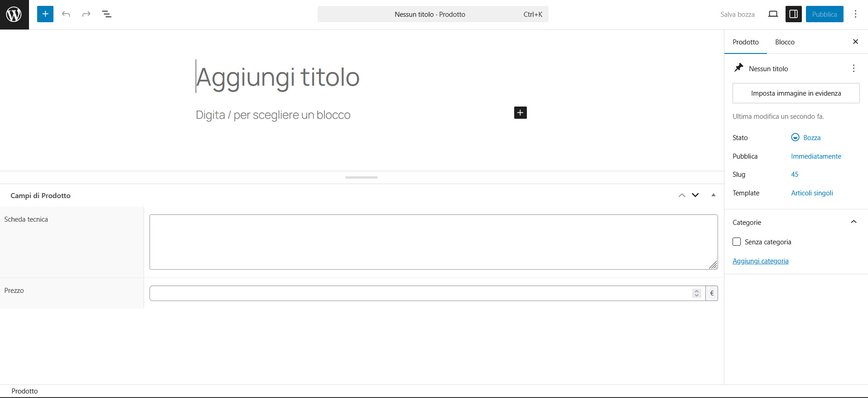Click the black add block button in editor
The width and height of the screenshot is (868, 398).
coord(521,112)
